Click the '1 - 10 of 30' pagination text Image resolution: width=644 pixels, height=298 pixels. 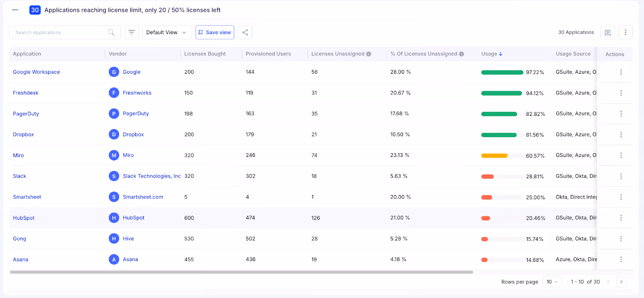tap(585, 282)
